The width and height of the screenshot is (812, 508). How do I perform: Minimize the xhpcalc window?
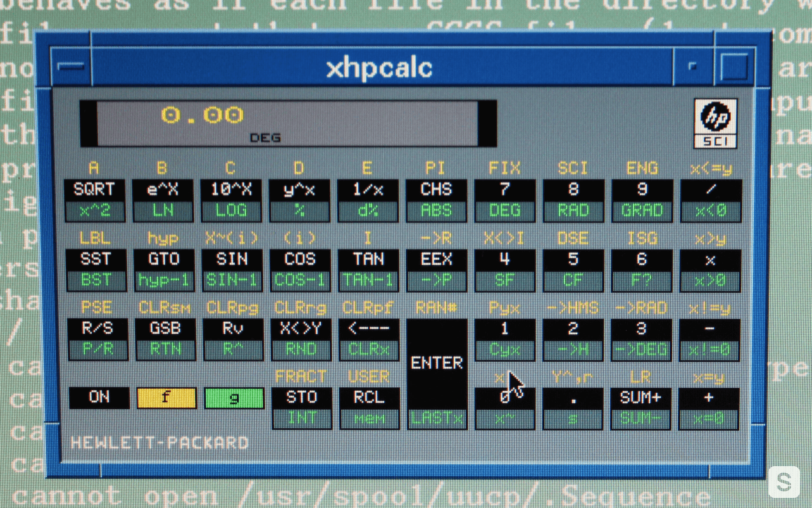692,67
